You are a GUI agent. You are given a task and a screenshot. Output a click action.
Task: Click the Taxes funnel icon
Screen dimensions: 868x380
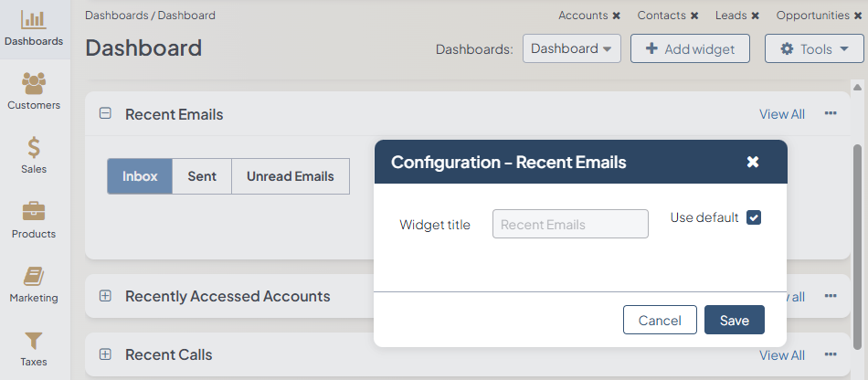click(34, 341)
